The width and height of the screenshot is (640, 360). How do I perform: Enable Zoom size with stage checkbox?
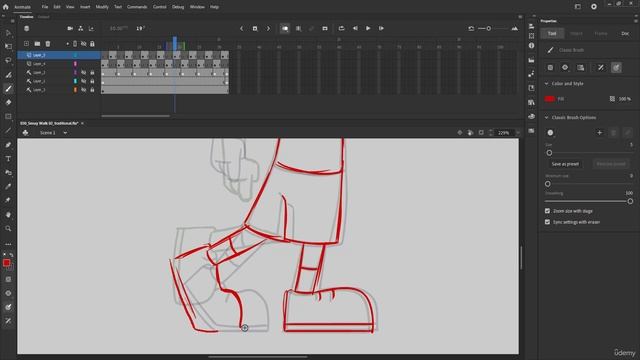pos(547,211)
